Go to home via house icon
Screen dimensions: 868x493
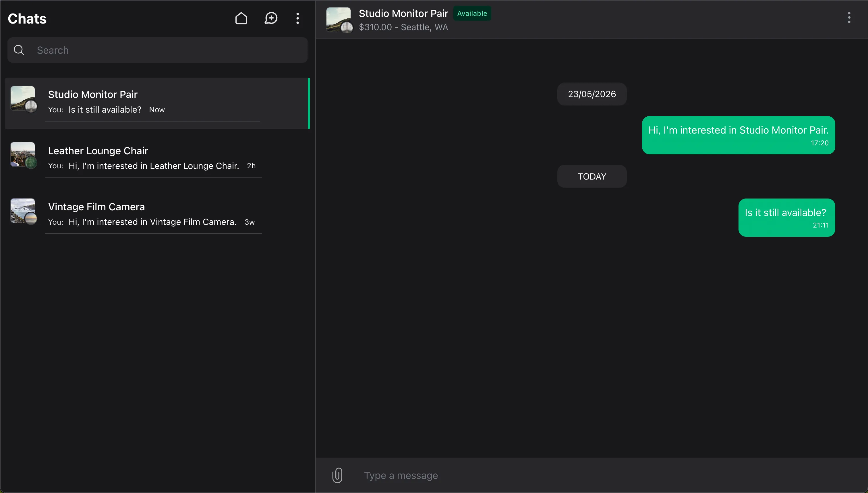(241, 18)
